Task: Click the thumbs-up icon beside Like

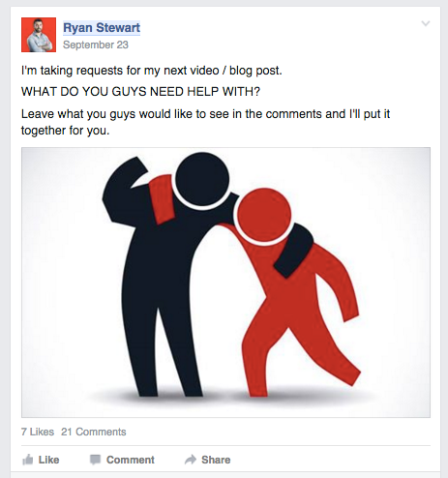Action: tap(28, 460)
